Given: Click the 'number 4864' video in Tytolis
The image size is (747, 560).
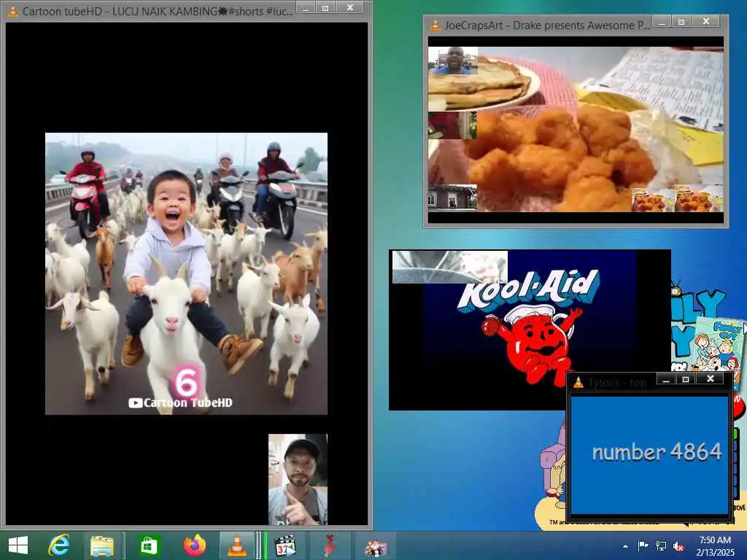Looking at the screenshot, I should coord(650,455).
